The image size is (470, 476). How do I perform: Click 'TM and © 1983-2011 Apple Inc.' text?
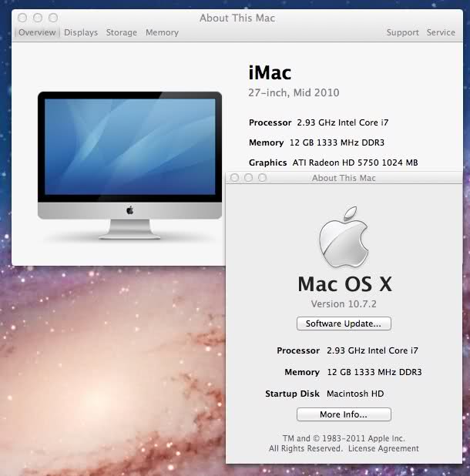(344, 438)
